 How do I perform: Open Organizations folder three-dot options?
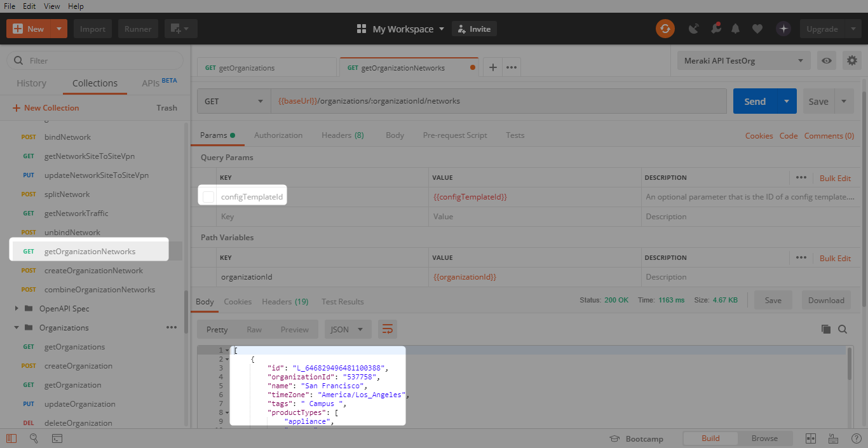click(172, 327)
